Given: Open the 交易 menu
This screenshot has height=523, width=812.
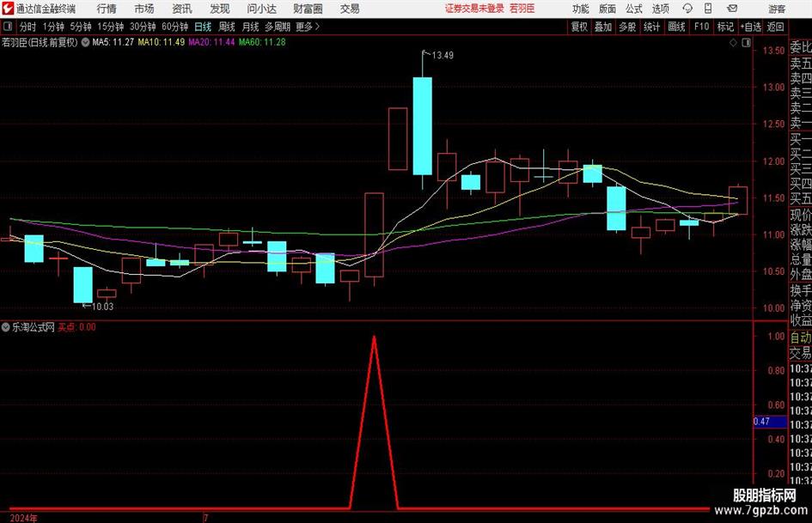Looking at the screenshot, I should [x=350, y=9].
